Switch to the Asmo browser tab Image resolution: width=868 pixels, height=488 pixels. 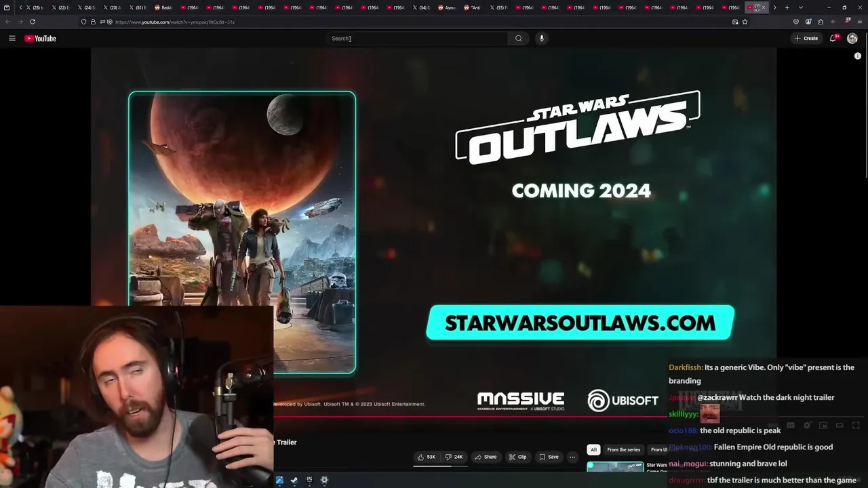pyautogui.click(x=448, y=7)
